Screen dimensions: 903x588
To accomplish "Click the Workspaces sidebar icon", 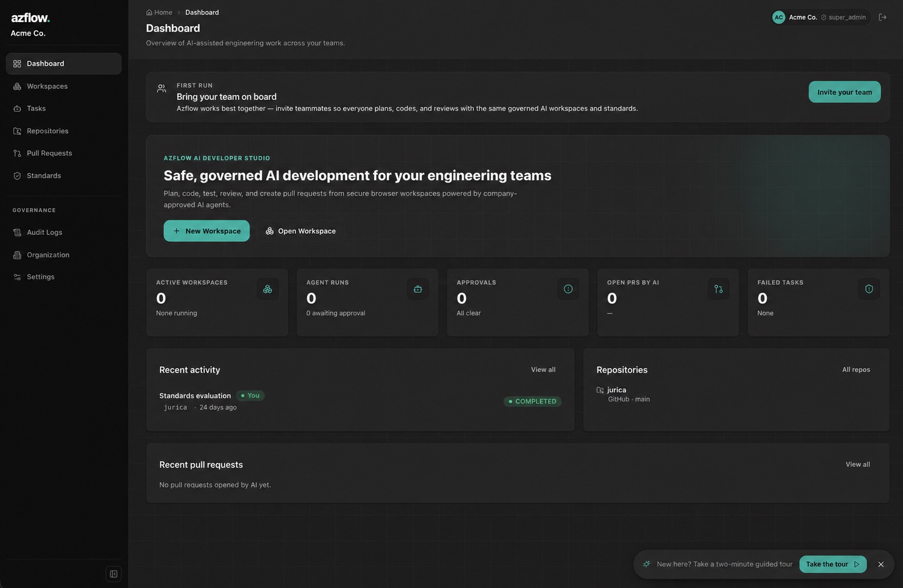I will click(x=17, y=86).
